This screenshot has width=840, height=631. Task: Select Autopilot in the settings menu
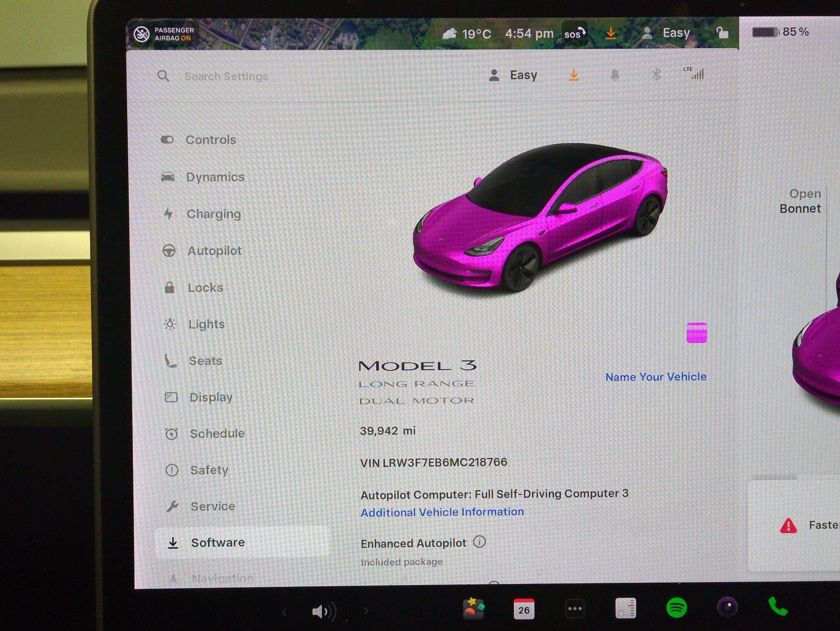[202, 251]
